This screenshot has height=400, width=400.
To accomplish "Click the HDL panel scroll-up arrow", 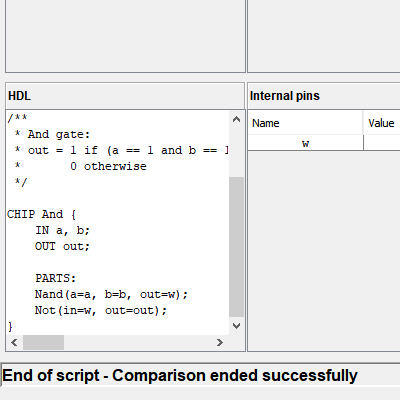I will 236,119.
